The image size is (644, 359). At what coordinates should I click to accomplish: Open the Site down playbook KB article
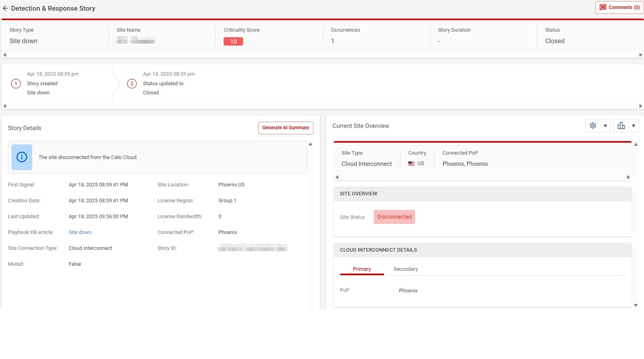(80, 232)
